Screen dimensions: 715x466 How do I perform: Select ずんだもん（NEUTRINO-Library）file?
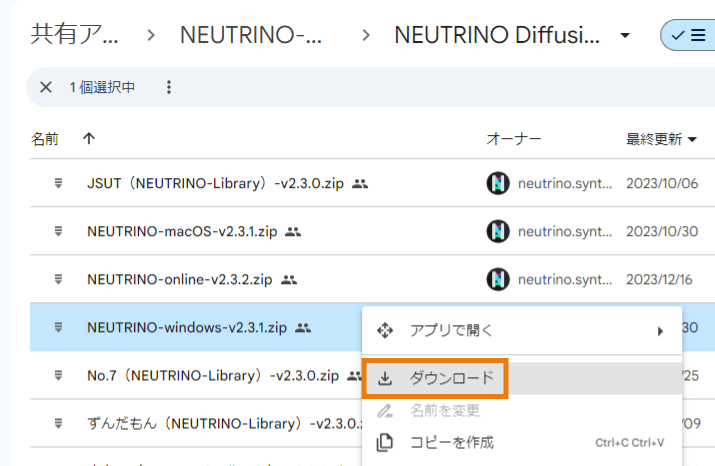point(224,424)
